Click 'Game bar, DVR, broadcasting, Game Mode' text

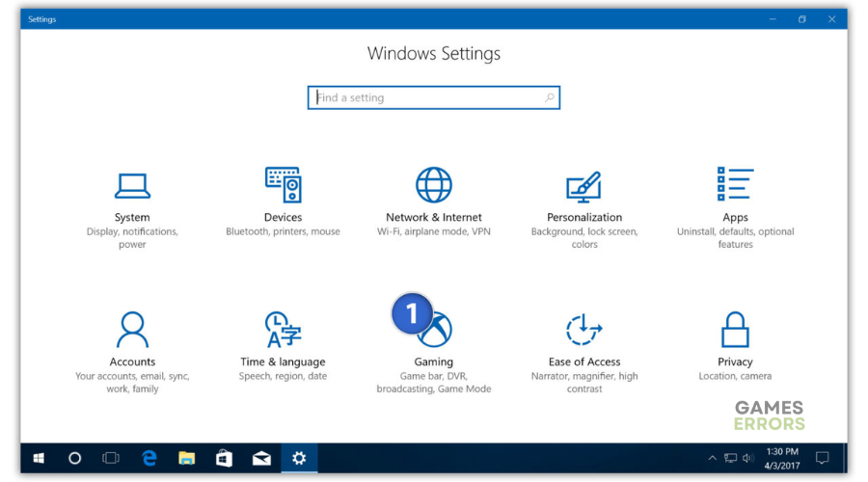434,383
